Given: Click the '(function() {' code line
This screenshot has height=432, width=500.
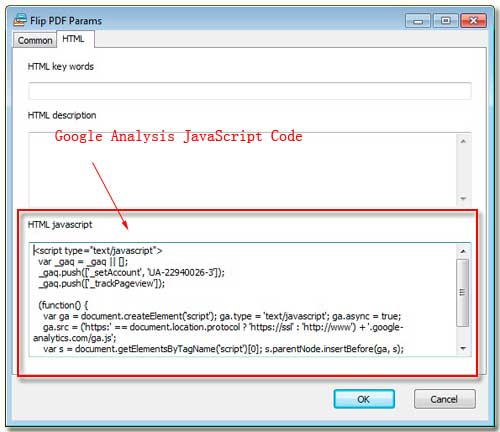Looking at the screenshot, I should [x=63, y=305].
